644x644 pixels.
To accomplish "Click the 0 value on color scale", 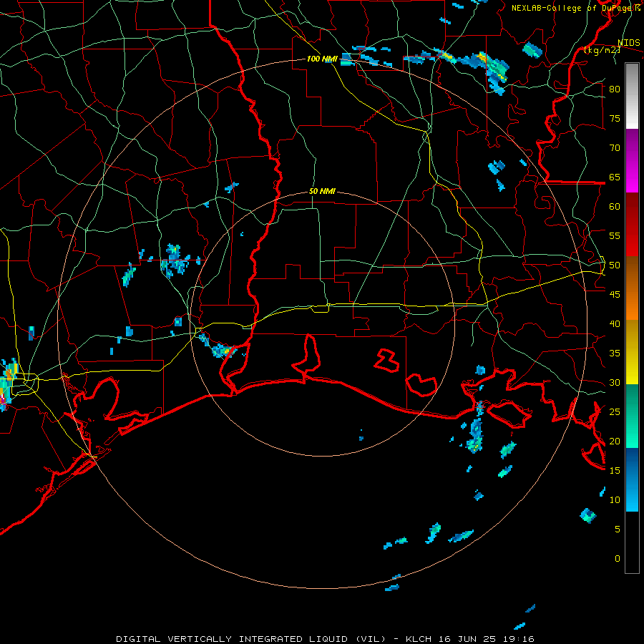I will pos(618,559).
